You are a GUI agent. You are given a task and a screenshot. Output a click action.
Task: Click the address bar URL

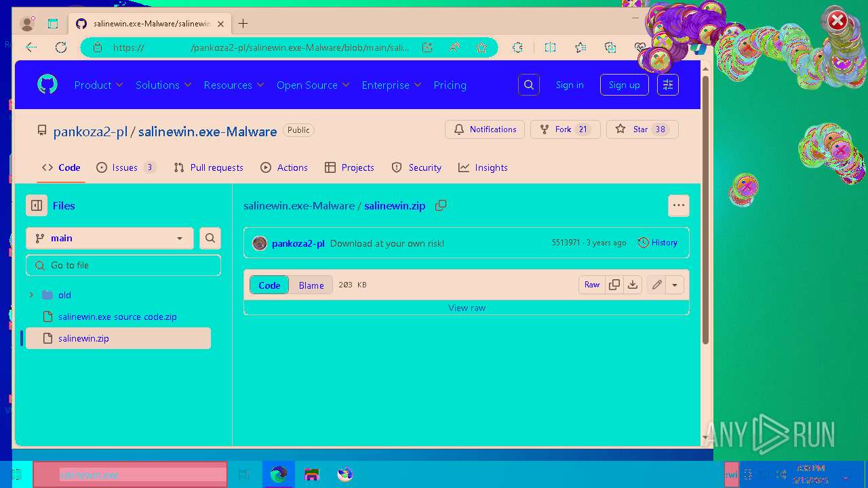(x=261, y=47)
